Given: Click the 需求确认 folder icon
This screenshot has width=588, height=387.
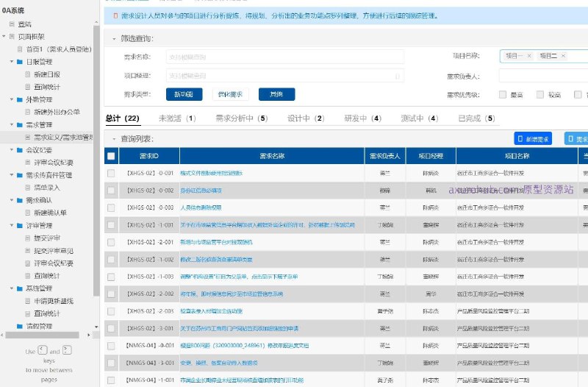Looking at the screenshot, I should pyautogui.click(x=20, y=200).
